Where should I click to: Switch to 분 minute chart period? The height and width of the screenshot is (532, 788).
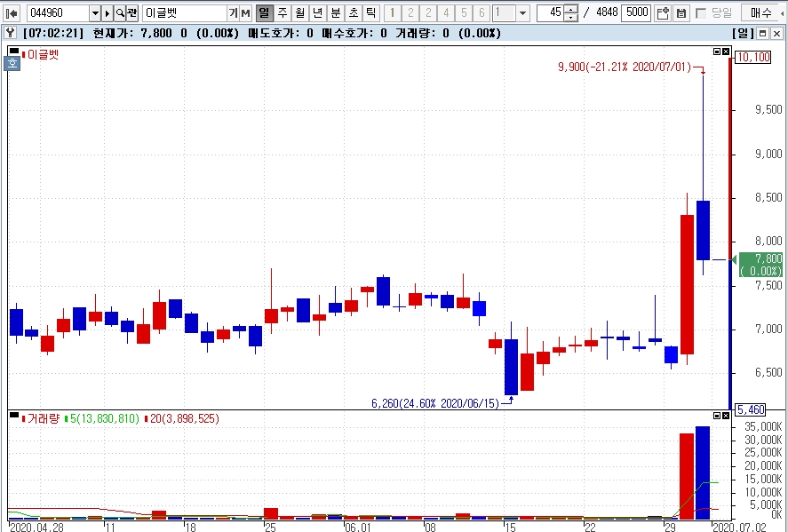(x=336, y=13)
